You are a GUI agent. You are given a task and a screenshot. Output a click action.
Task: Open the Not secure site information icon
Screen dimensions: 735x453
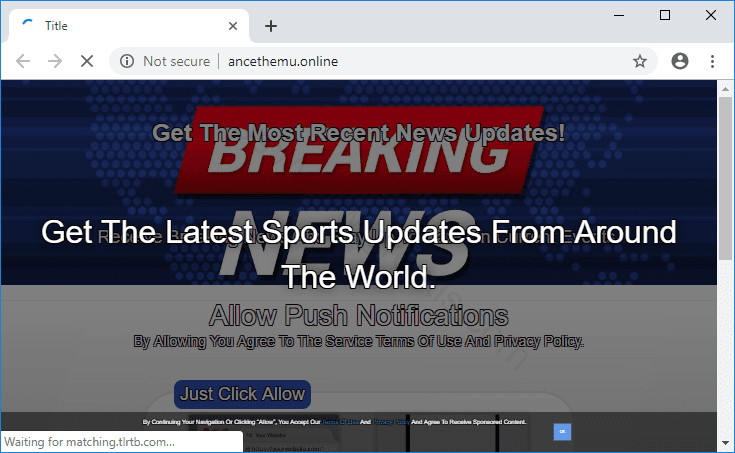(x=127, y=61)
